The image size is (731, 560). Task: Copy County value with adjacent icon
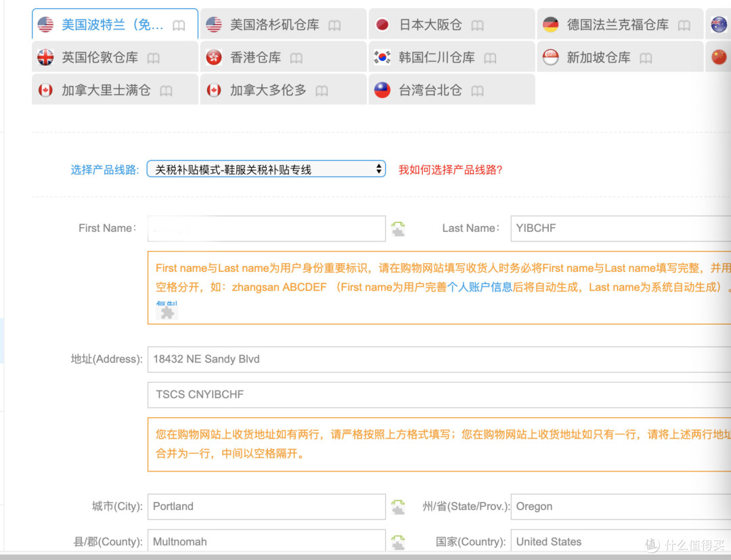click(398, 542)
